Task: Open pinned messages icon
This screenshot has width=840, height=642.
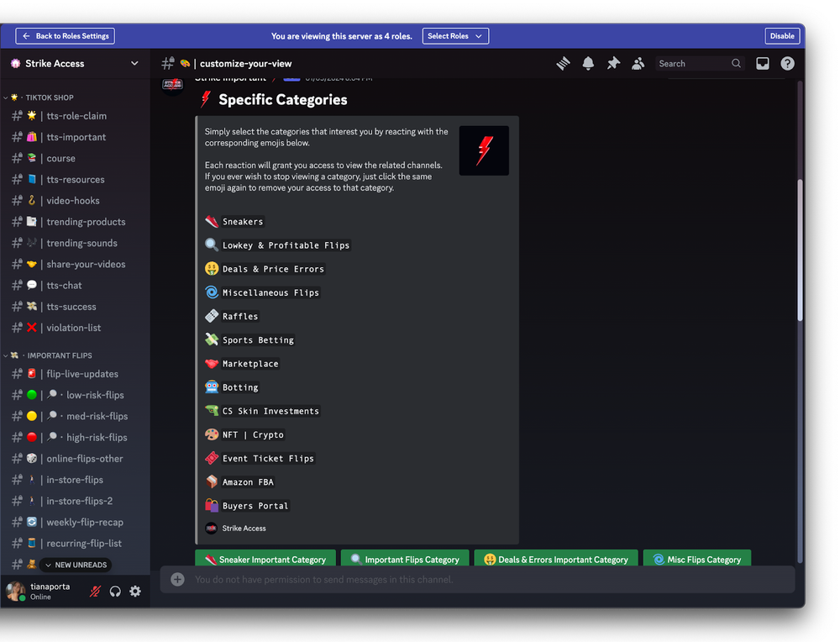Action: tap(613, 64)
